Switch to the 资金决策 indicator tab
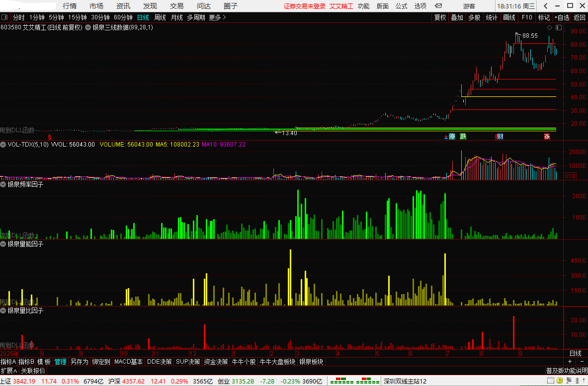 [216, 362]
